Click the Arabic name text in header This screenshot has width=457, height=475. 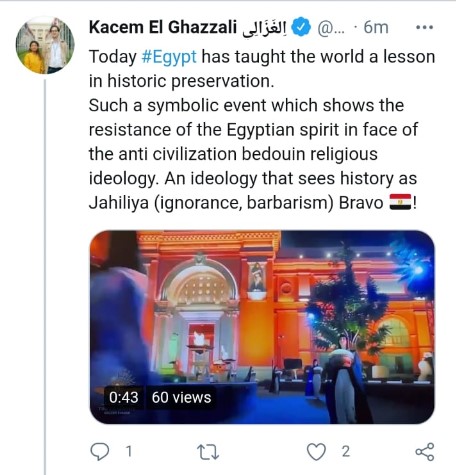(264, 27)
